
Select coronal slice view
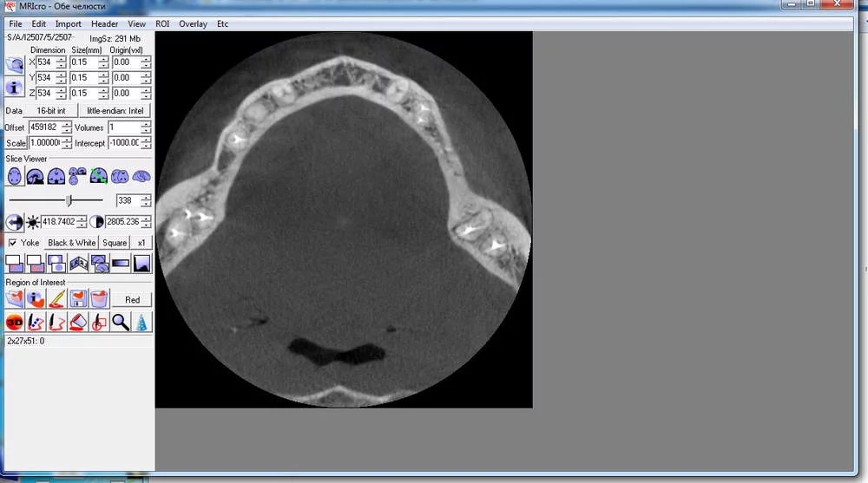coord(56,177)
